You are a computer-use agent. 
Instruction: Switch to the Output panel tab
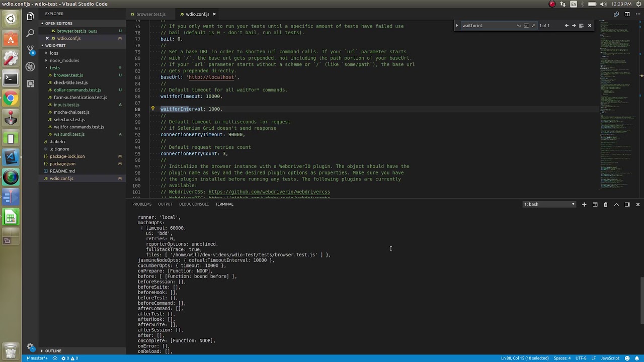(x=165, y=204)
